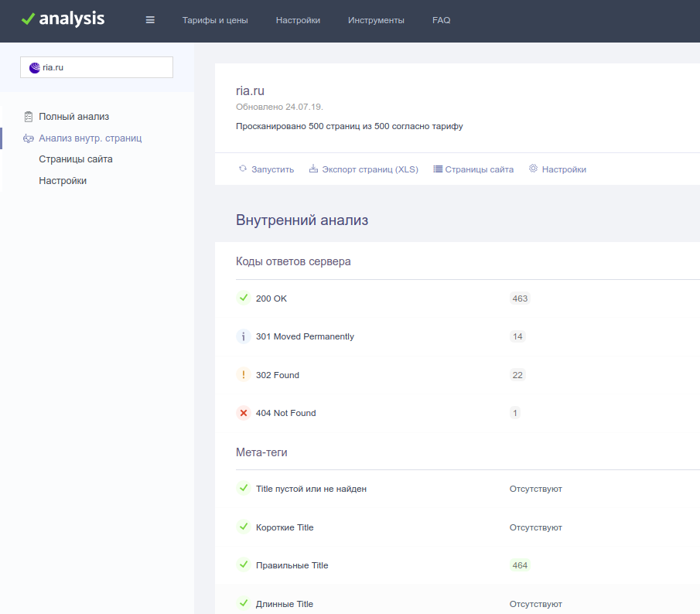Click the export download icon
The width and height of the screenshot is (700, 614).
(x=313, y=169)
